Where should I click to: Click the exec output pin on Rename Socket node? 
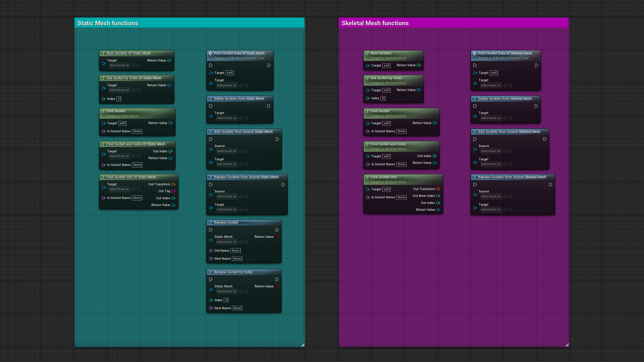(x=277, y=230)
